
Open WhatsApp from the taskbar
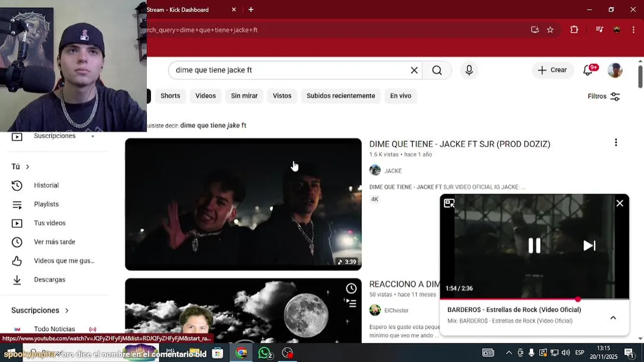coord(265,353)
